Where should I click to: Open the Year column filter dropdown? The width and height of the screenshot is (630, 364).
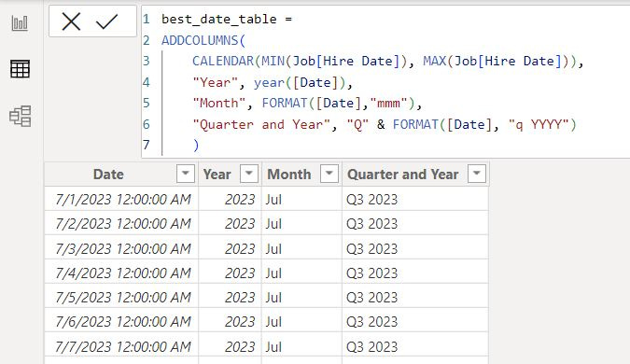click(248, 174)
